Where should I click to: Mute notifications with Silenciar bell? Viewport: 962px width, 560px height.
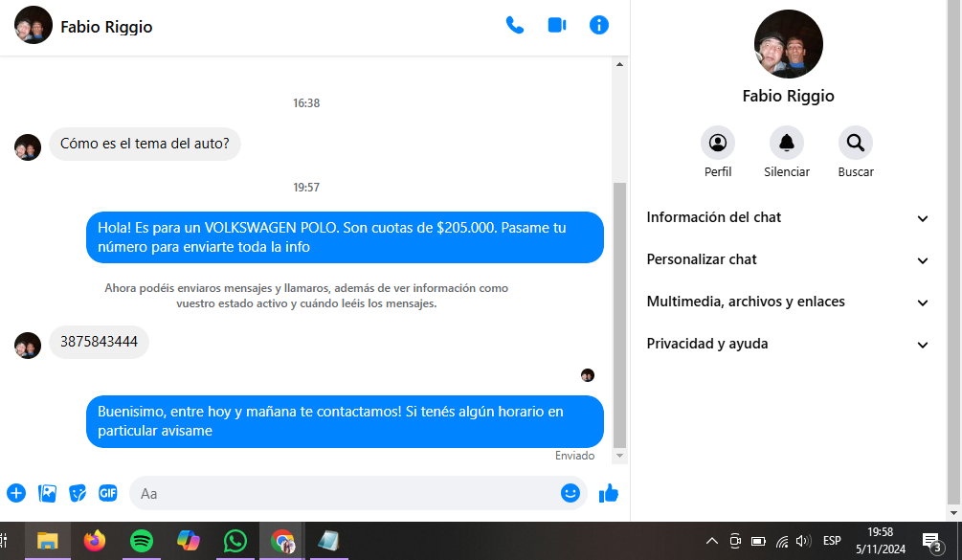787,144
